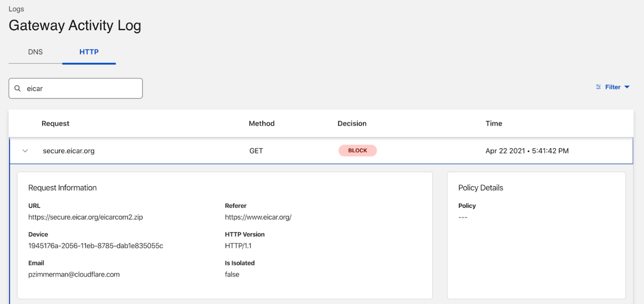Sort the log by the Request column
Image resolution: width=644 pixels, height=304 pixels.
coord(55,123)
